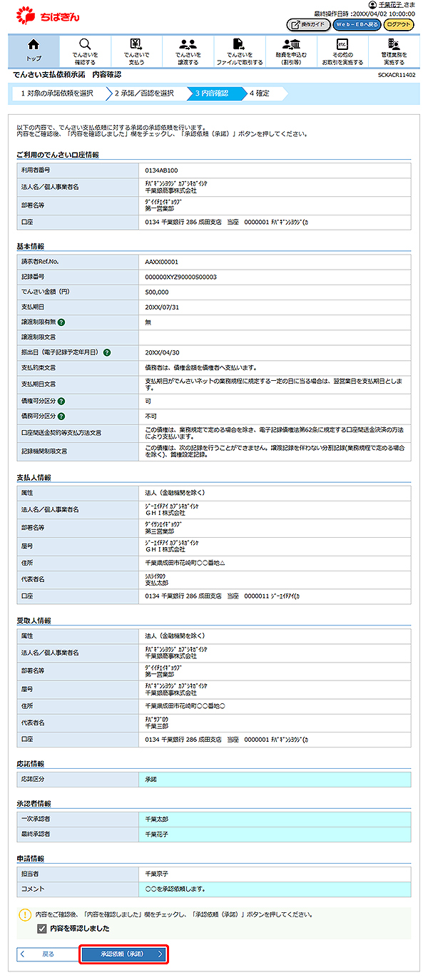Click 支払期日 value 20XX/07/31

pyautogui.click(x=162, y=307)
